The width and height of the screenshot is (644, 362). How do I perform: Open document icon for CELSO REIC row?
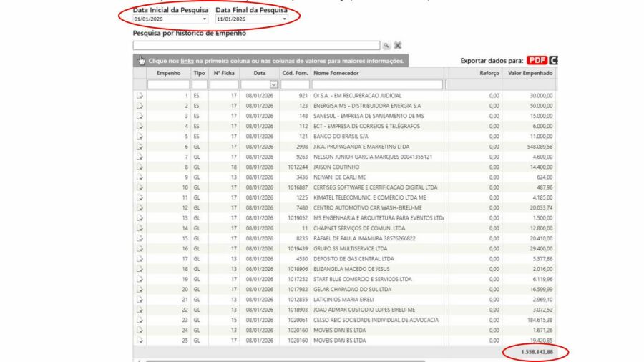click(x=140, y=320)
